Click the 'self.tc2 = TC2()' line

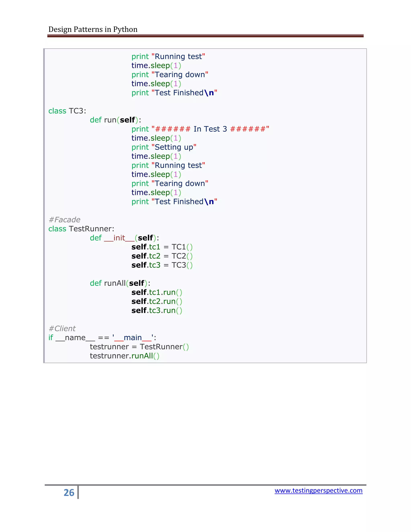pos(162,256)
